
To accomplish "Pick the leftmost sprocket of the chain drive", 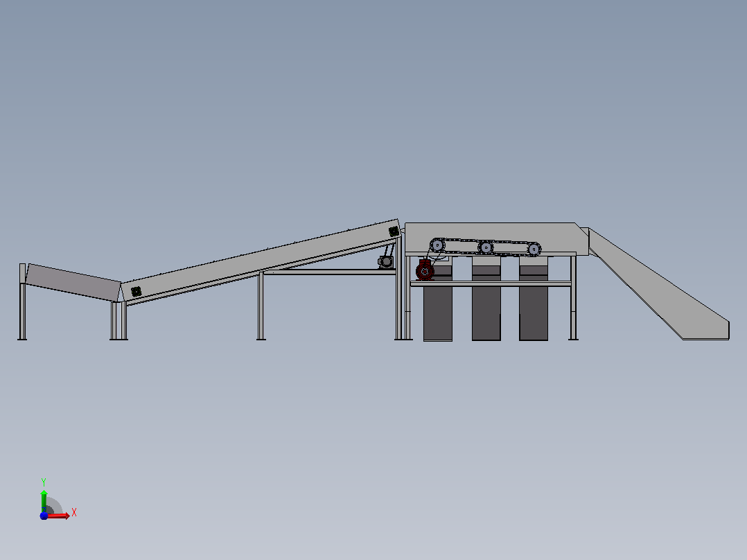I will pyautogui.click(x=437, y=245).
